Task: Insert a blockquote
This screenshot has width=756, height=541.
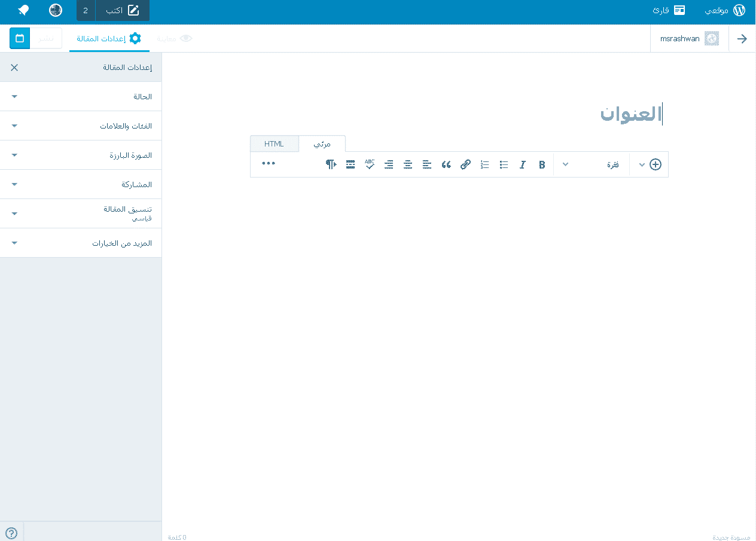Action: point(446,164)
